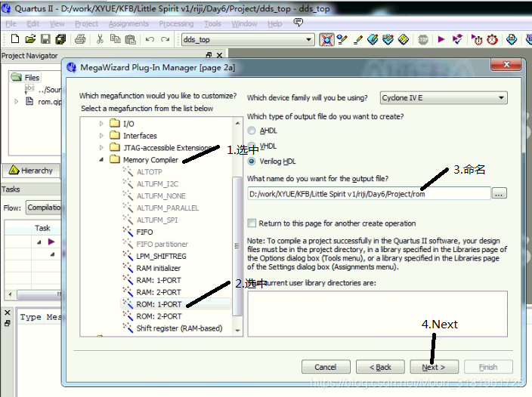
Task: Expand rom.qip in Project Navigator
Action: [17, 101]
